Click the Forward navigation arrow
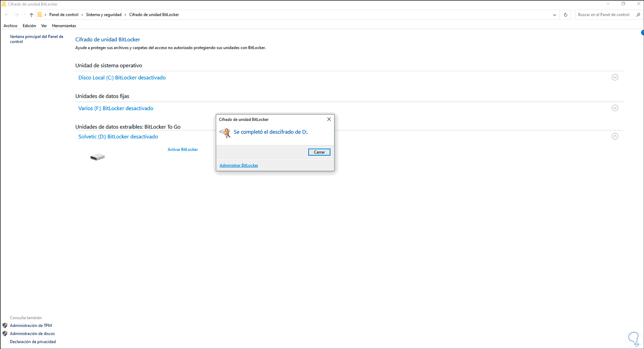 (17, 15)
